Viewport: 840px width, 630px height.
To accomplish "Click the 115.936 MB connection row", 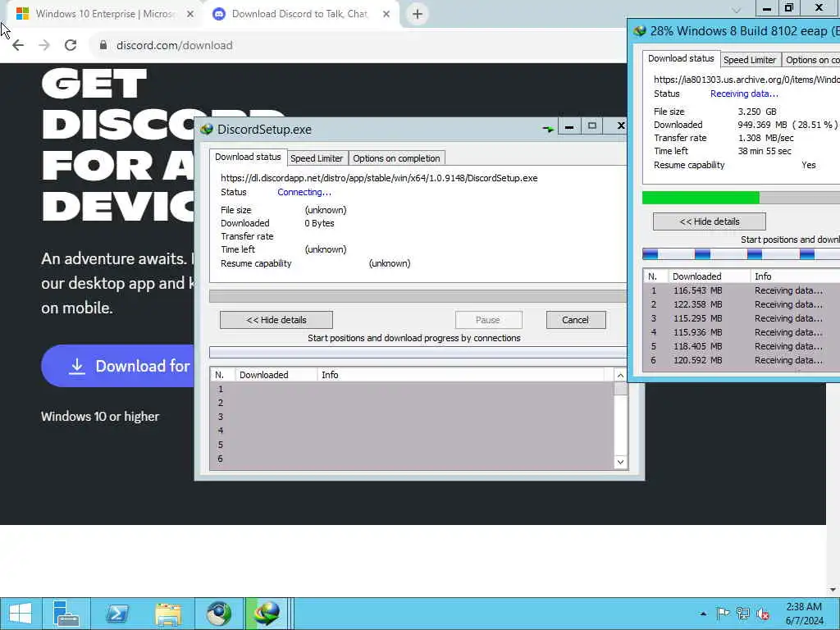I will point(742,332).
